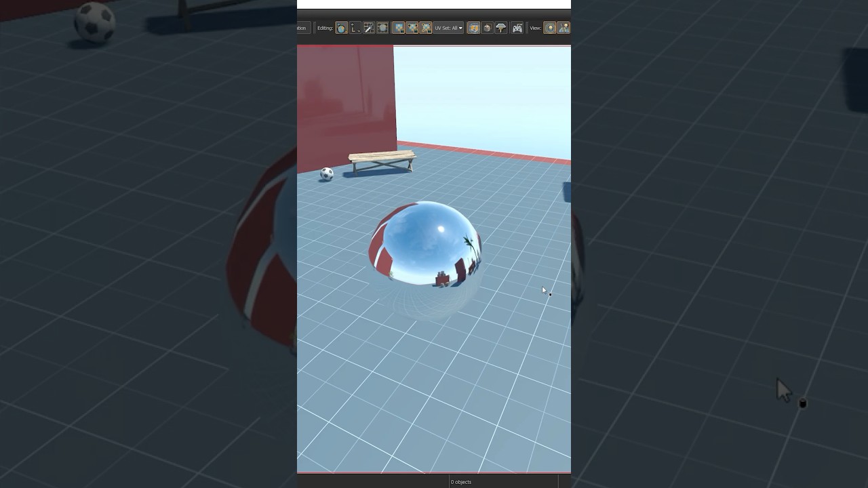
Task: Click the mushroom-shaped toolbar icon
Action: coord(501,28)
